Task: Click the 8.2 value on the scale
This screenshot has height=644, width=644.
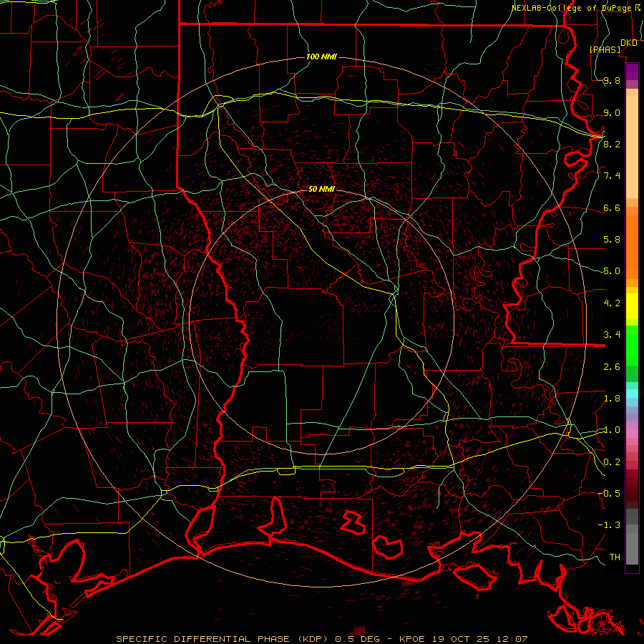Action: pos(612,144)
